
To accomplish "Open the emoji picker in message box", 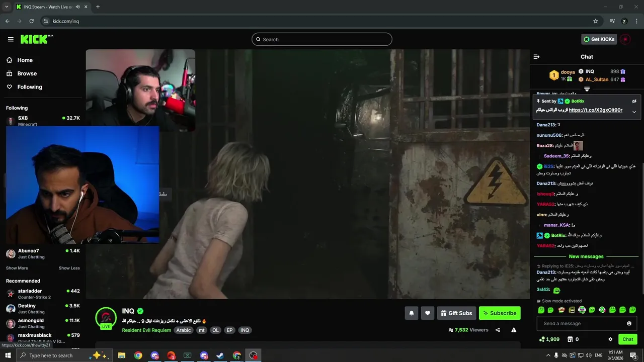I will (x=629, y=323).
